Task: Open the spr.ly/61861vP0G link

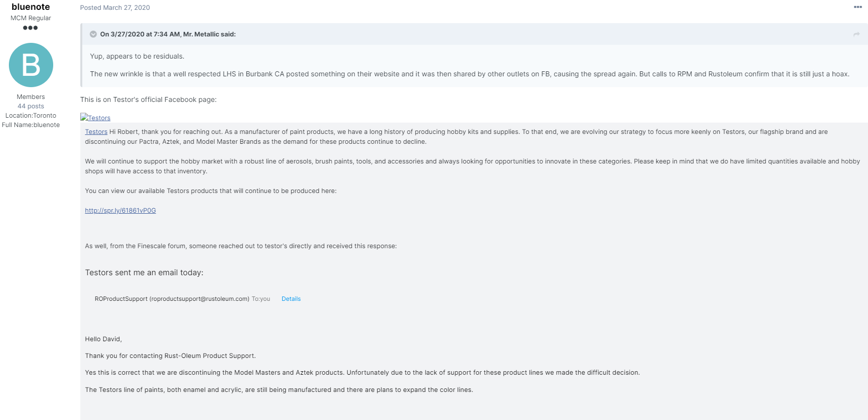Action: (120, 211)
